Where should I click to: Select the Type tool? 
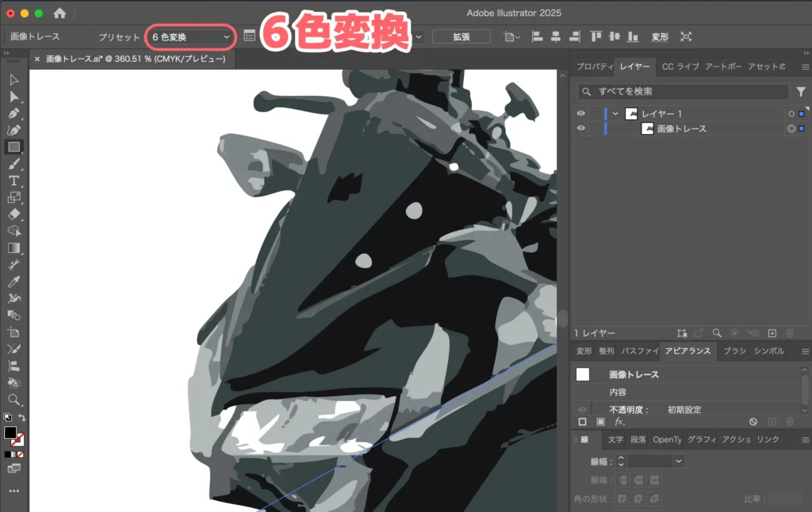coord(13,181)
